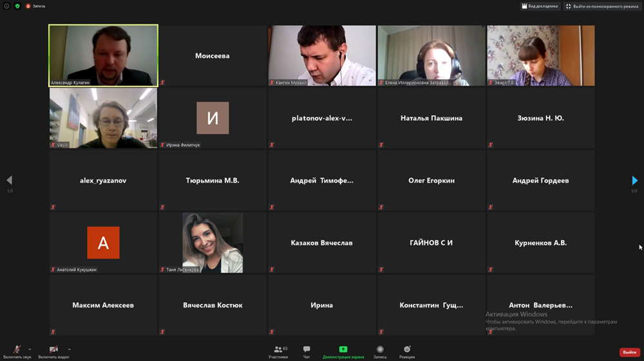Open the Reactions menu

pyautogui.click(x=406, y=351)
